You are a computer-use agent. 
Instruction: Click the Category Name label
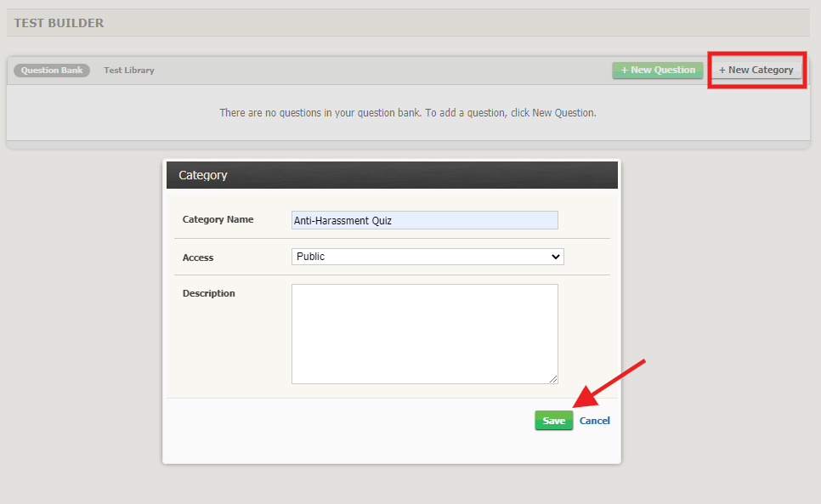(x=217, y=219)
